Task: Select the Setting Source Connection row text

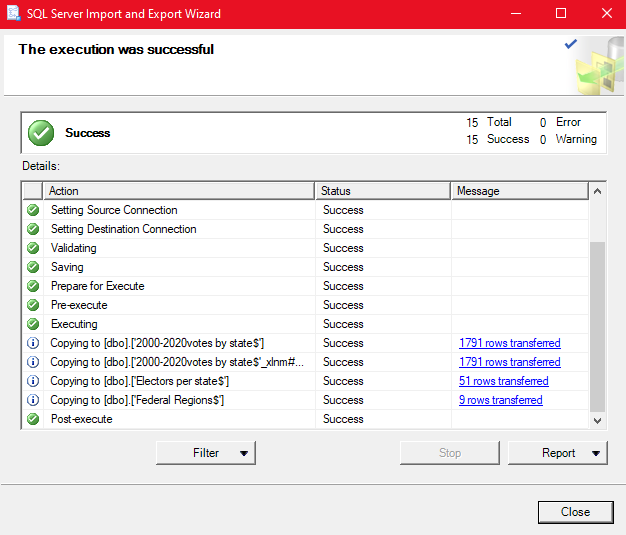Action: [x=114, y=210]
